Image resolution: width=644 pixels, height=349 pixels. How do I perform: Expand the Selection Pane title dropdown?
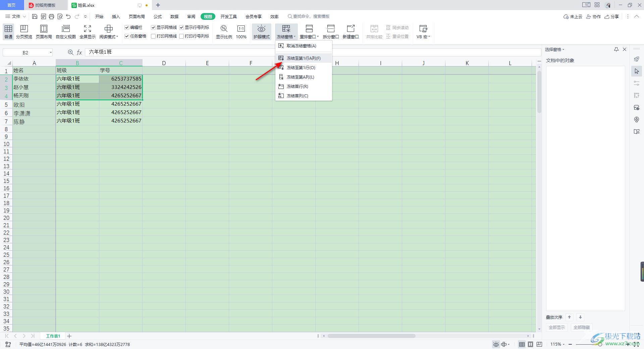[563, 49]
